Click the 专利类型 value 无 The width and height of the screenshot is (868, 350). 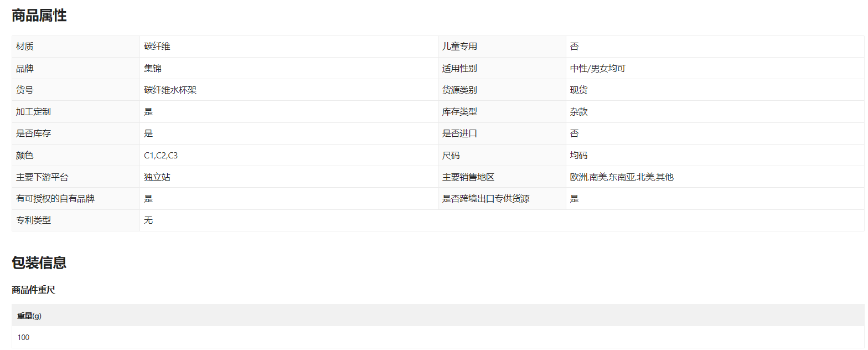point(148,220)
